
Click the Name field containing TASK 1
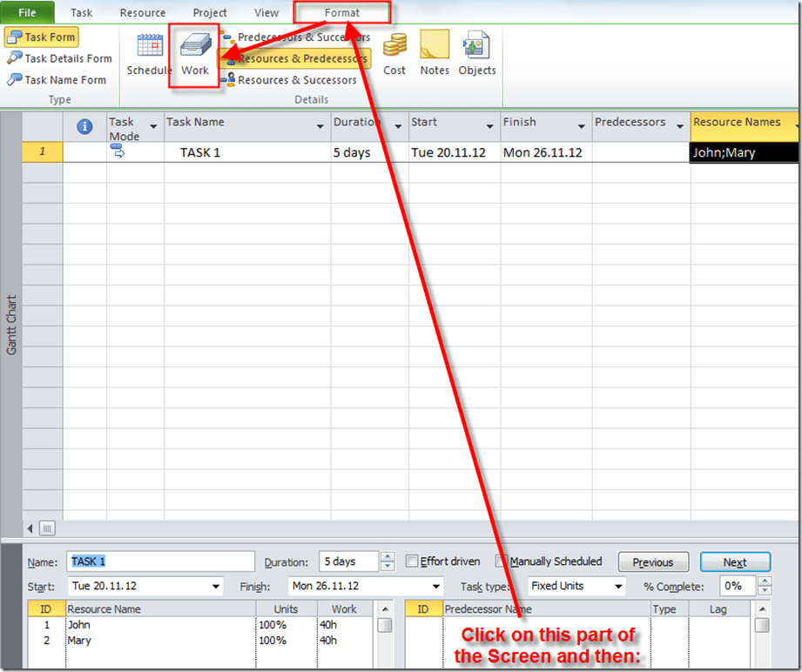161,561
